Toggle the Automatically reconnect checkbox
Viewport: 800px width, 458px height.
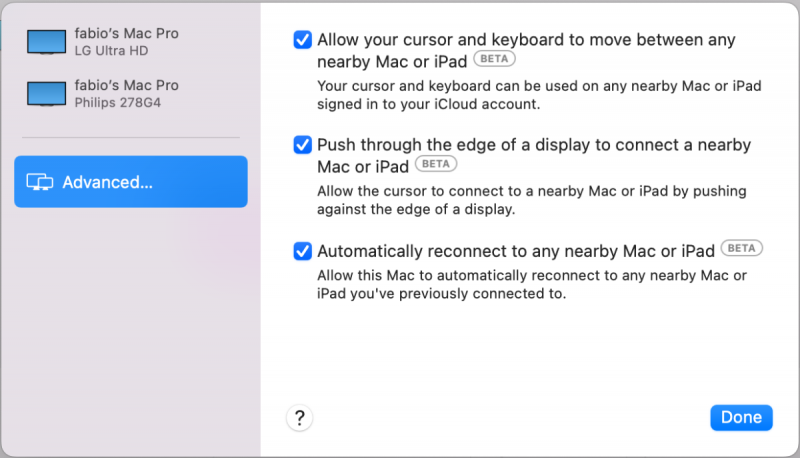[303, 250]
